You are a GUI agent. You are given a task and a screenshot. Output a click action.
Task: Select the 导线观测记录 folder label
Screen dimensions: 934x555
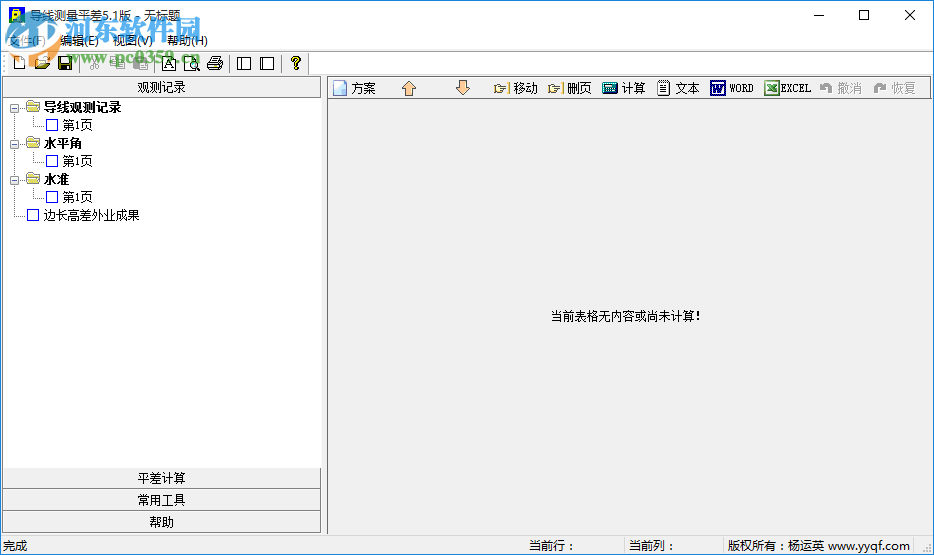(82, 107)
